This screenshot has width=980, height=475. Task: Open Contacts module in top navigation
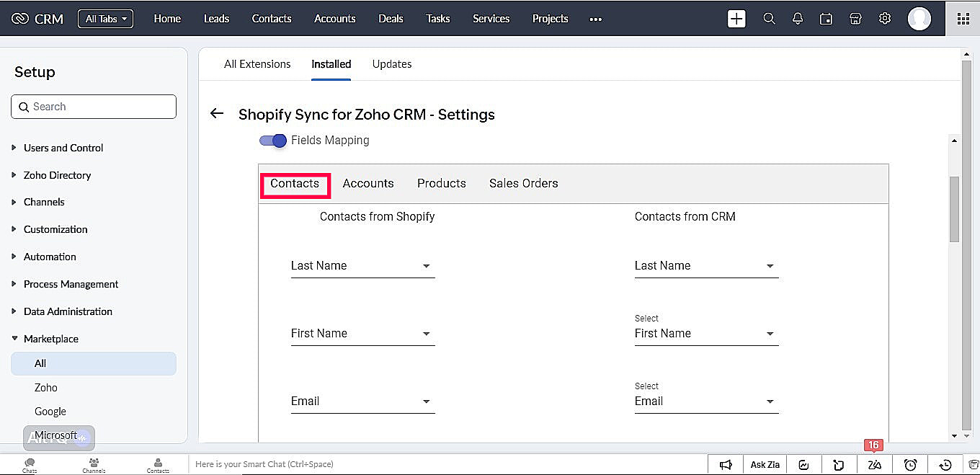(272, 19)
